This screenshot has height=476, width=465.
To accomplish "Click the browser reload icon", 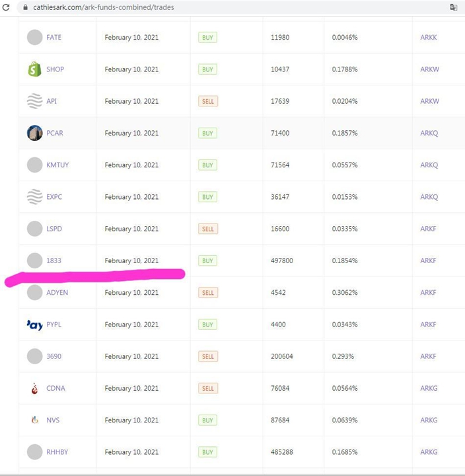I will pyautogui.click(x=6, y=7).
